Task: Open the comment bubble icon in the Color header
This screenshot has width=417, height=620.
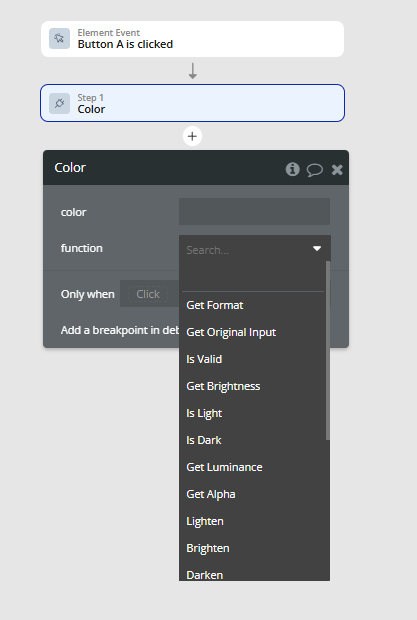Action: coord(315,170)
